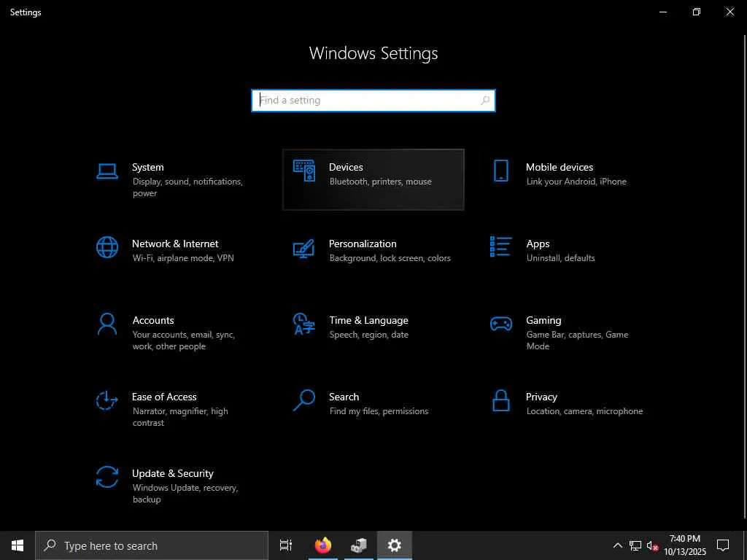747x560 pixels.
Task: Open the Apps title
Action: pos(538,244)
